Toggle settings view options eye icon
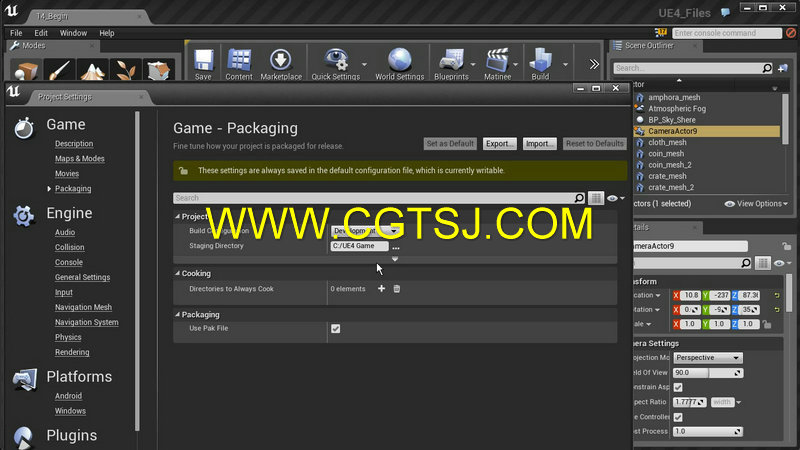 point(616,198)
